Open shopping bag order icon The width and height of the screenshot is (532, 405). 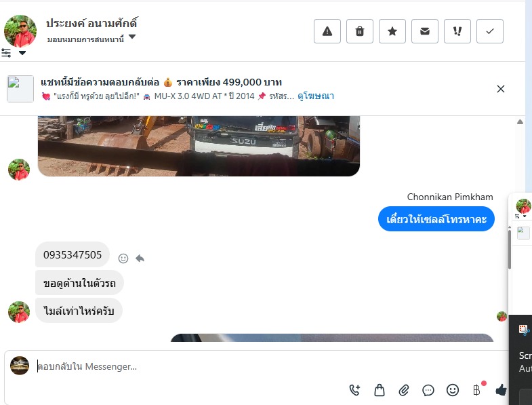pos(380,390)
